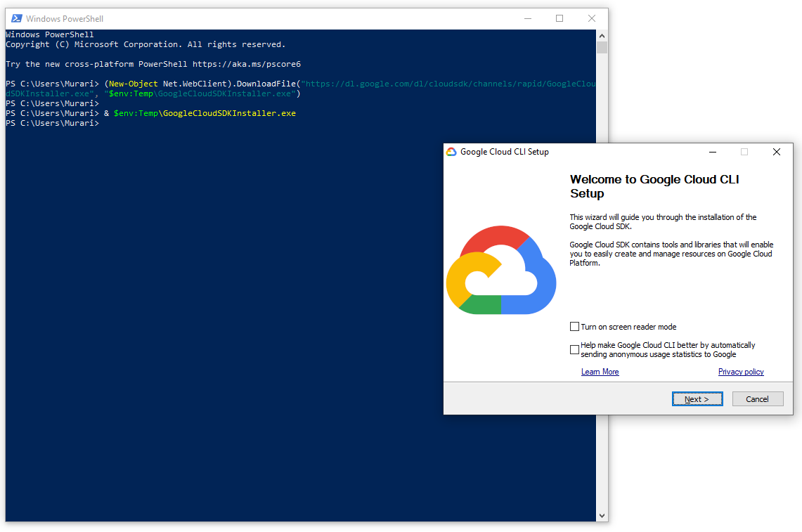
Task: Minimize the Google Cloud CLI Setup window
Action: coord(712,152)
